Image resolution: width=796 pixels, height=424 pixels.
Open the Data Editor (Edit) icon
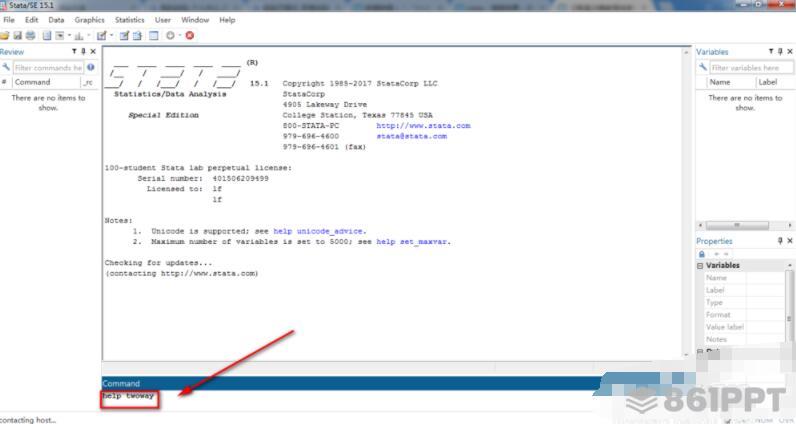coord(124,36)
